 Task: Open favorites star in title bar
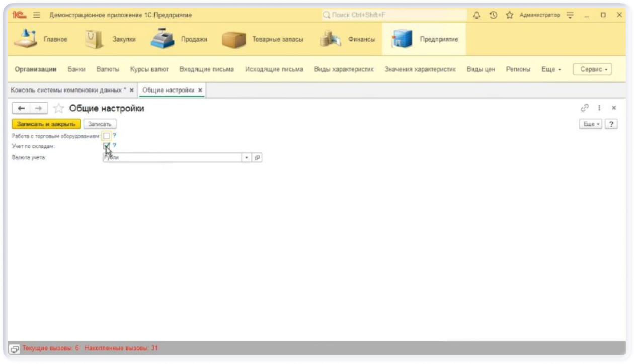coord(509,15)
